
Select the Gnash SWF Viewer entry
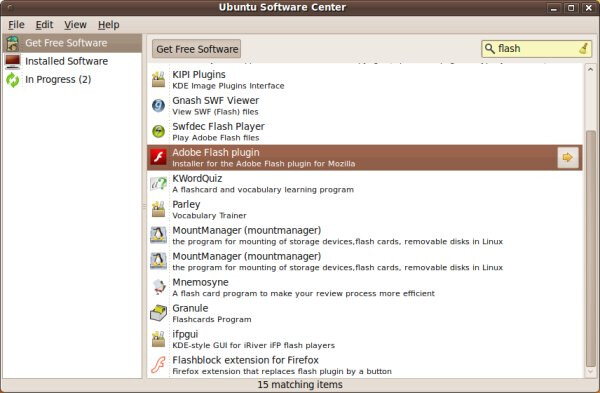[365, 106]
